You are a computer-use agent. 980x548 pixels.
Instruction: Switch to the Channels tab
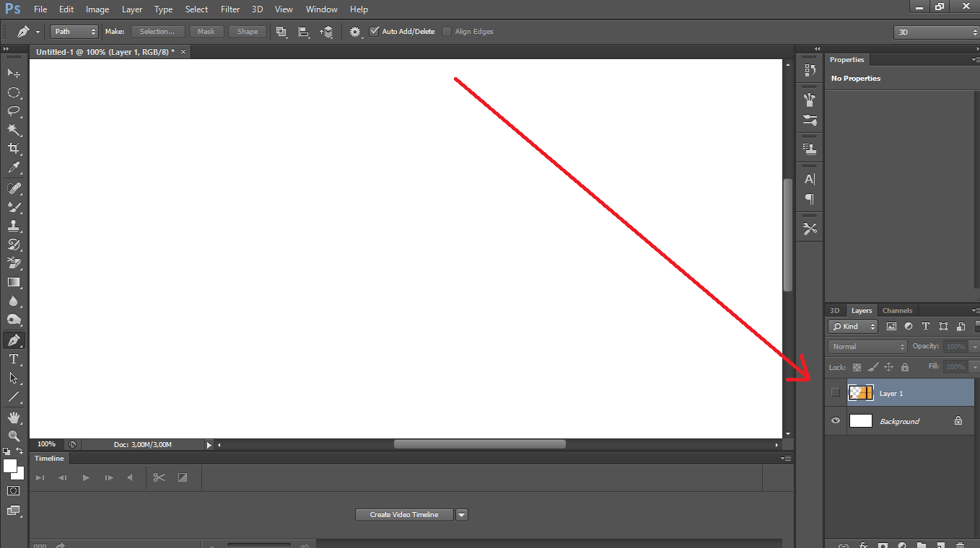click(897, 311)
